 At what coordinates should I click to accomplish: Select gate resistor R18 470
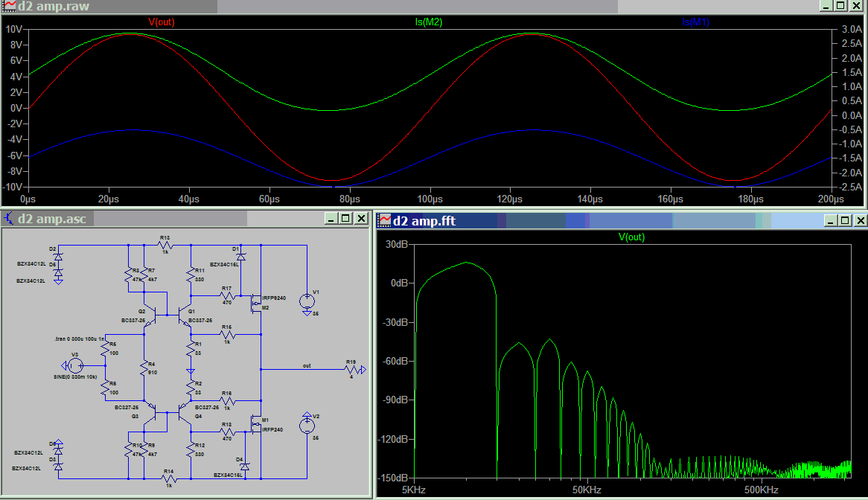point(227,432)
